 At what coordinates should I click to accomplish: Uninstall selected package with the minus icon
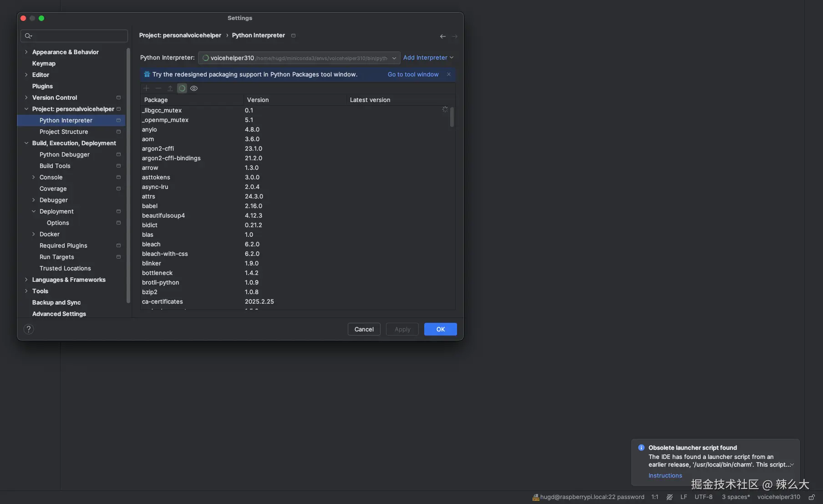pos(158,88)
